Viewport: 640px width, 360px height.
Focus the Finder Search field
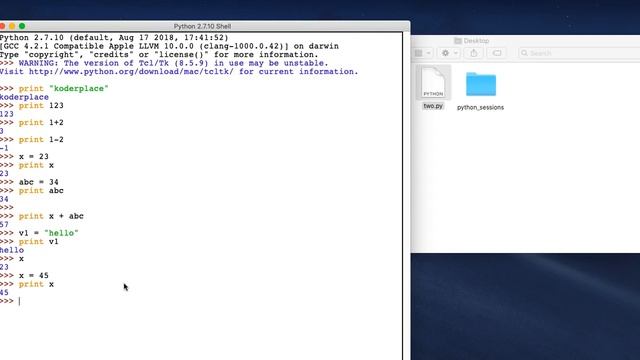coord(580,53)
